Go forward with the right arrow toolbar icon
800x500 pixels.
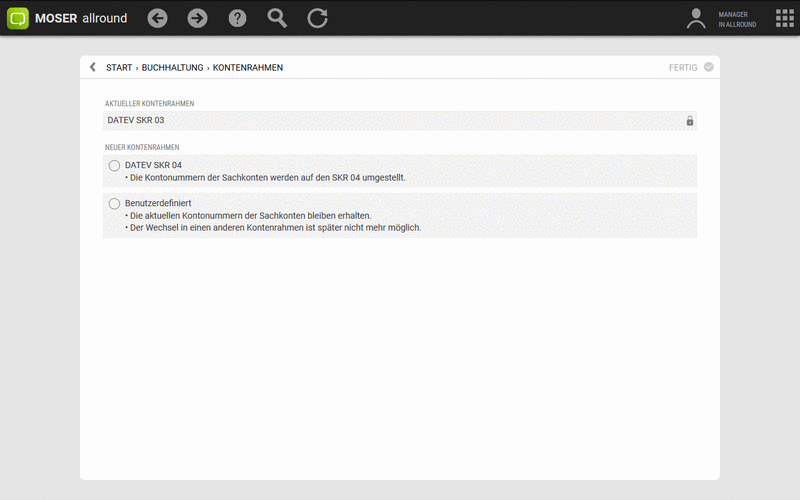pyautogui.click(x=197, y=18)
